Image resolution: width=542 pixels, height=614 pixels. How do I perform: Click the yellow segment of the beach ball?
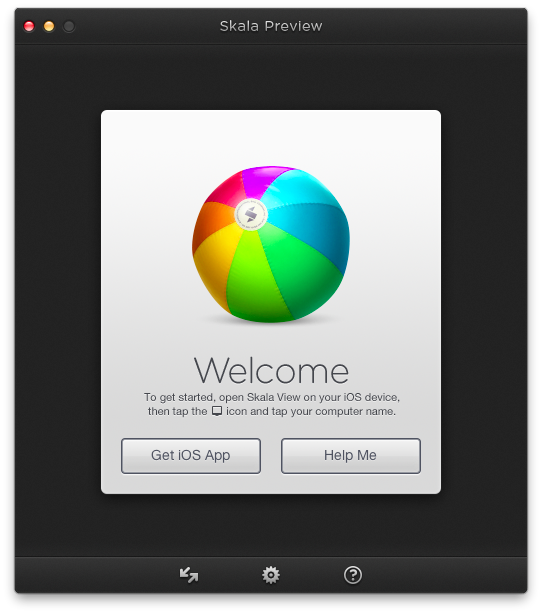(213, 262)
